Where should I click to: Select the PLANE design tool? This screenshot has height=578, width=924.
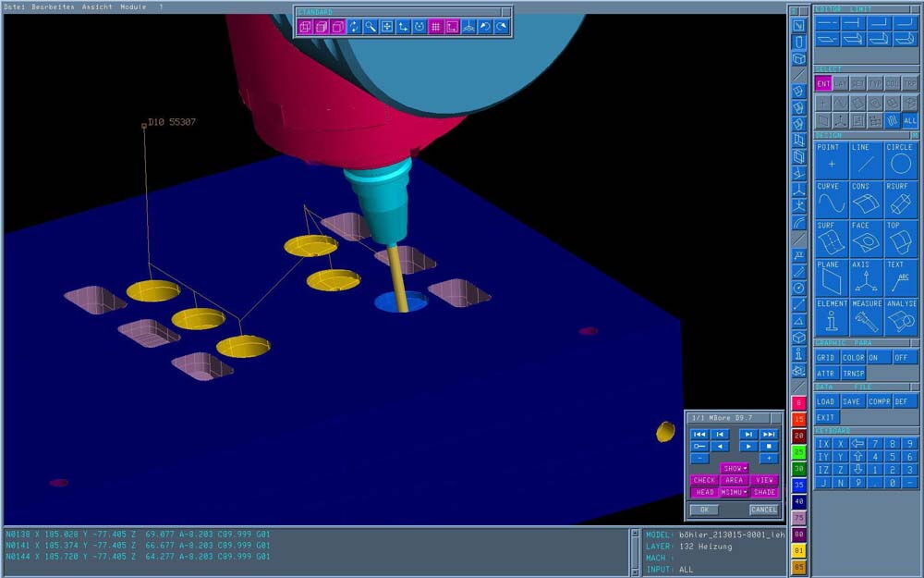[x=831, y=277]
